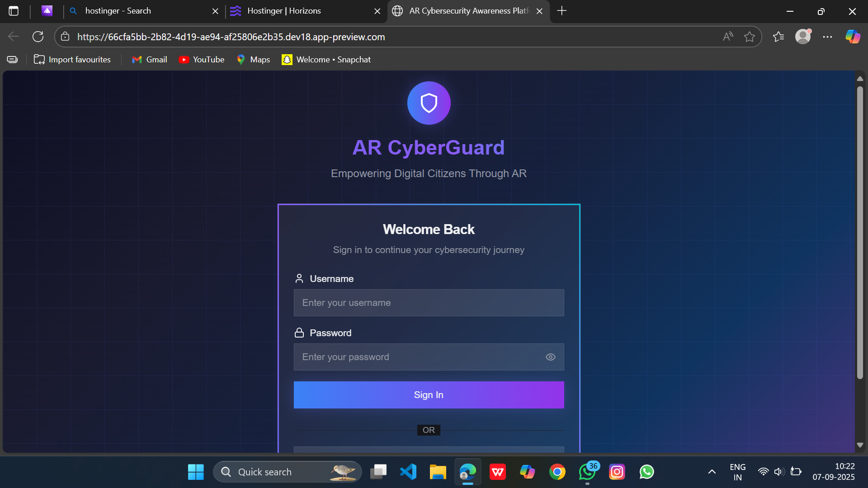This screenshot has height=488, width=868.
Task: Open the browser profile avatar
Action: click(803, 37)
